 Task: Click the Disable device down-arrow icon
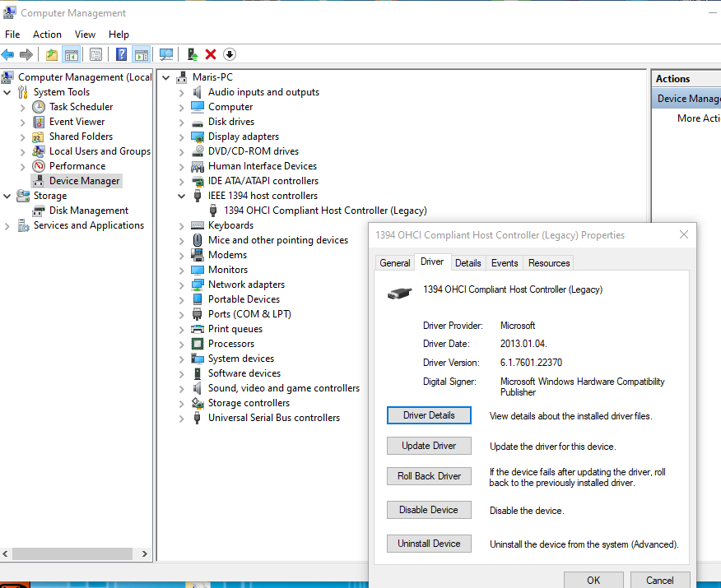230,54
